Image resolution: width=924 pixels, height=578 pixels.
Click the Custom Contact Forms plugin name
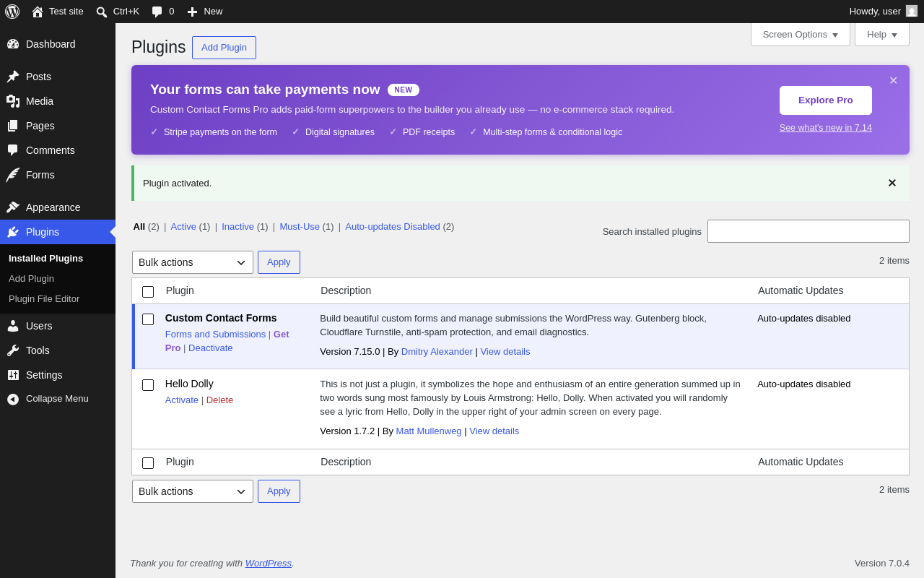pyautogui.click(x=221, y=318)
